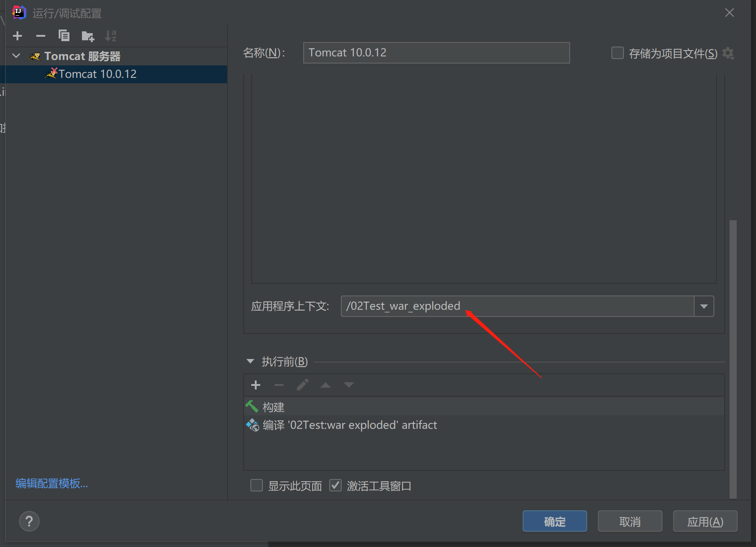
Task: Remove the selected before-launch task
Action: (x=279, y=385)
